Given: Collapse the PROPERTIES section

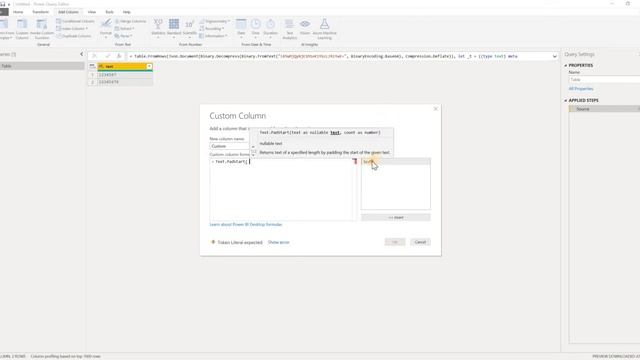Looking at the screenshot, I should (x=566, y=65).
